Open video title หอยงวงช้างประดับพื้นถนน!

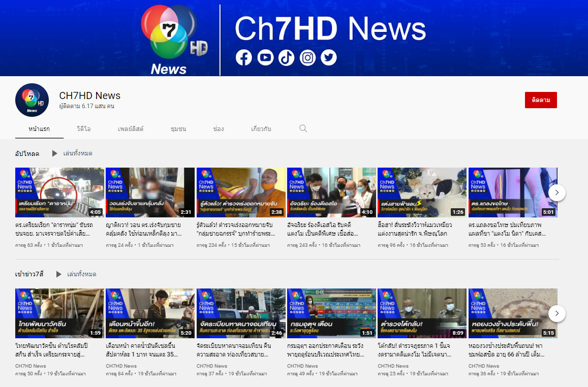click(x=506, y=350)
